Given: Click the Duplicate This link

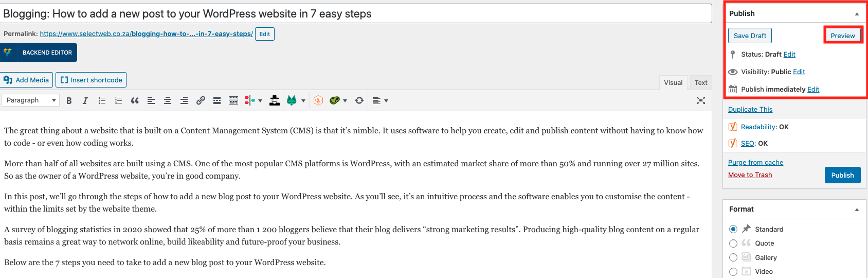Looking at the screenshot, I should click(750, 109).
